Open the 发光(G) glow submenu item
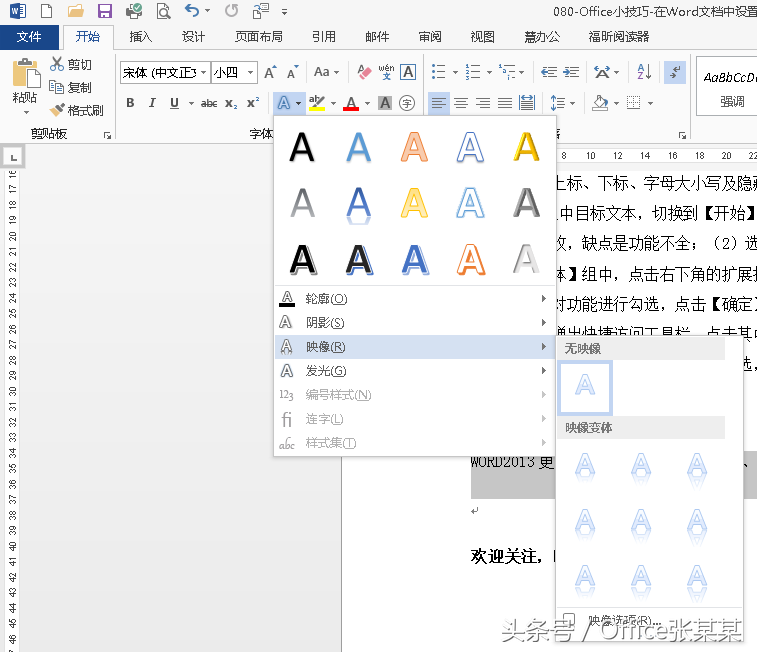The width and height of the screenshot is (757, 652). 325,371
